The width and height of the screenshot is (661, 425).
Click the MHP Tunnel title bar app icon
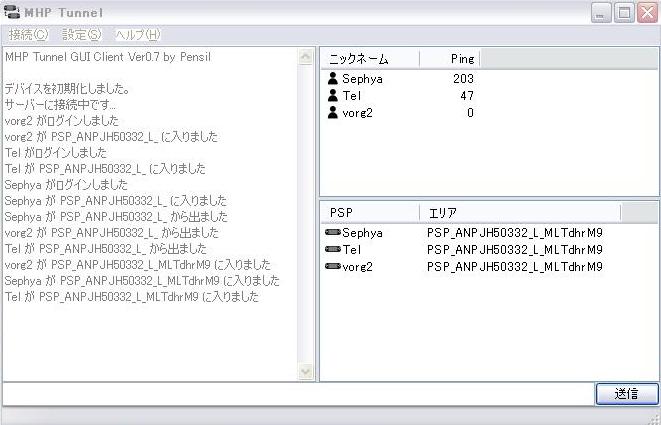click(11, 12)
